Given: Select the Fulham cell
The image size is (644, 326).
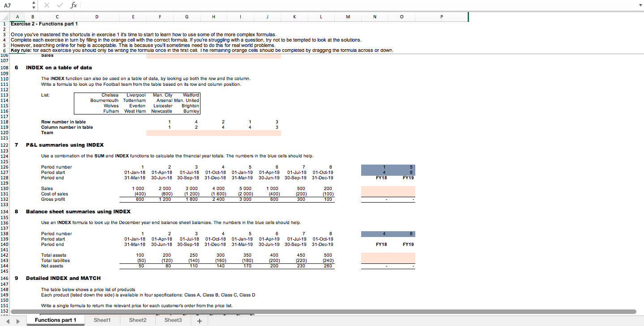Looking at the screenshot, I should 111,111.
